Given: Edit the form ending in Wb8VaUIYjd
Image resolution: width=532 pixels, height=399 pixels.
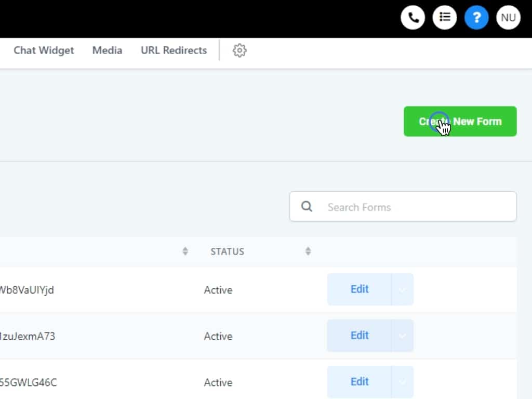Looking at the screenshot, I should point(359,289).
